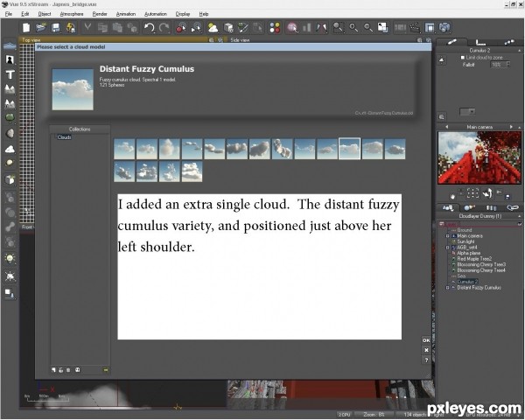Click the rock icon in left toolbar
Image resolution: width=525 pixels, height=420 pixels.
pos(10,133)
